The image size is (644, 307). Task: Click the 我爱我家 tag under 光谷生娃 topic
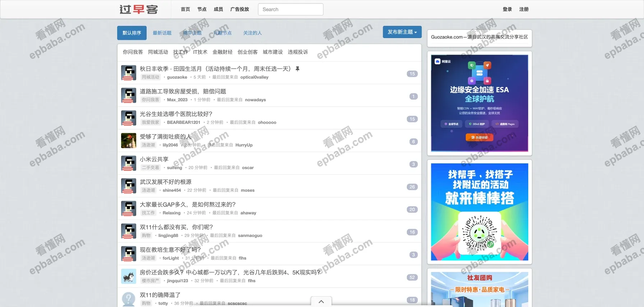[x=150, y=122]
